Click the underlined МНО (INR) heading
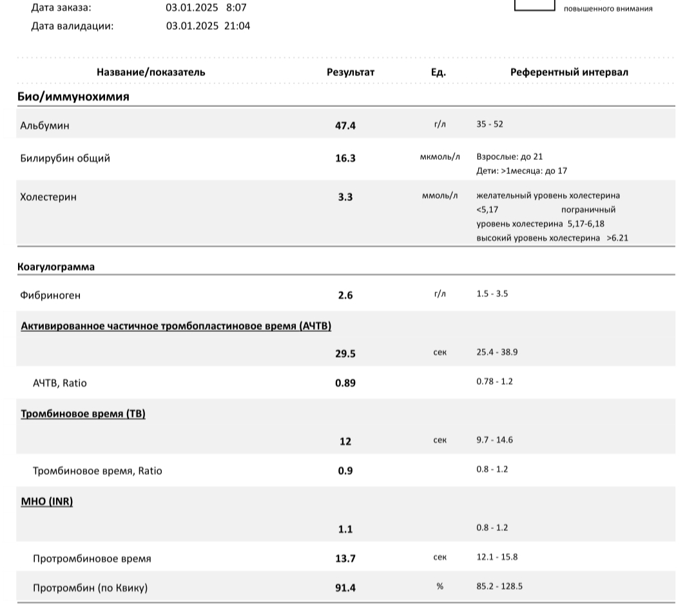Image resolution: width=696 pixels, height=616 pixels. coord(47,501)
